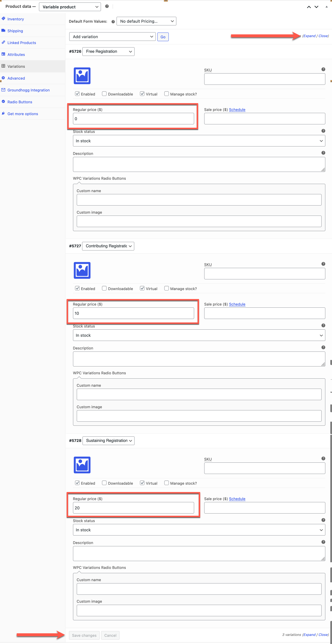Image resolution: width=332 pixels, height=644 pixels.
Task: Open the Attributes tab
Action: [16, 54]
